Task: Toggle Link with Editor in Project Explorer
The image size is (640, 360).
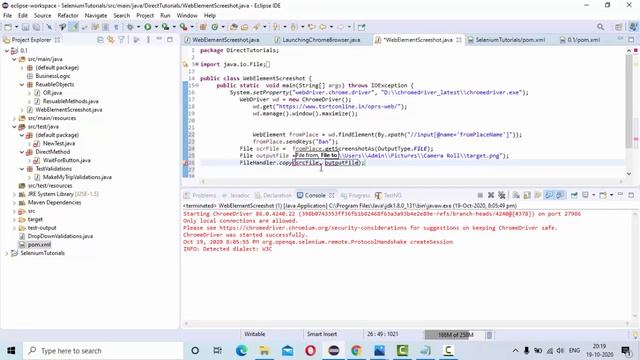Action: 111,40
